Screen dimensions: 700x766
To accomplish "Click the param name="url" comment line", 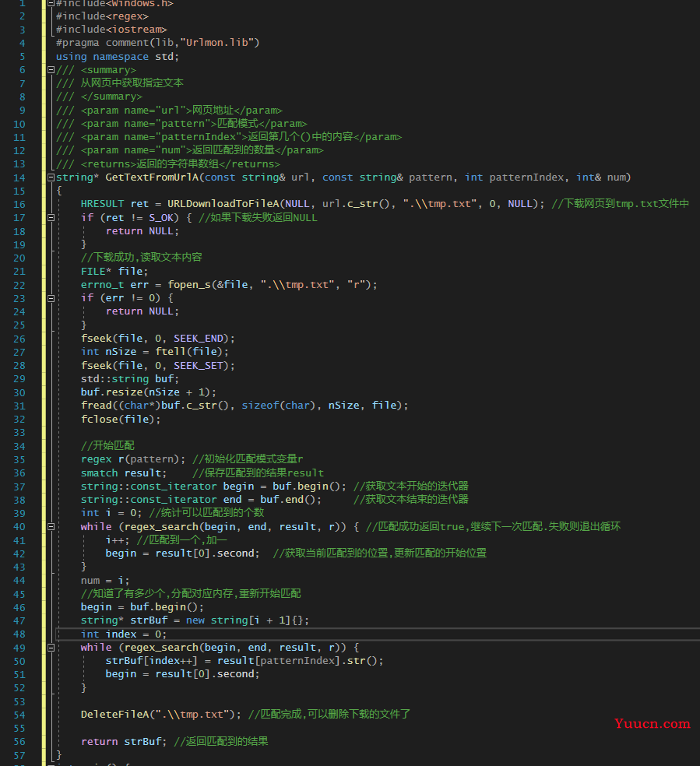I will coord(169,111).
